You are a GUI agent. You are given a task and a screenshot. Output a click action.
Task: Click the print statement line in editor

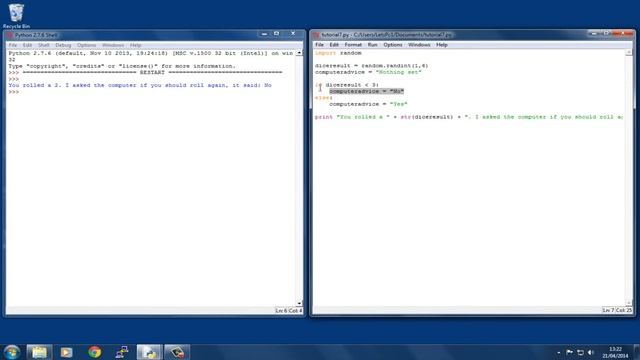point(469,117)
